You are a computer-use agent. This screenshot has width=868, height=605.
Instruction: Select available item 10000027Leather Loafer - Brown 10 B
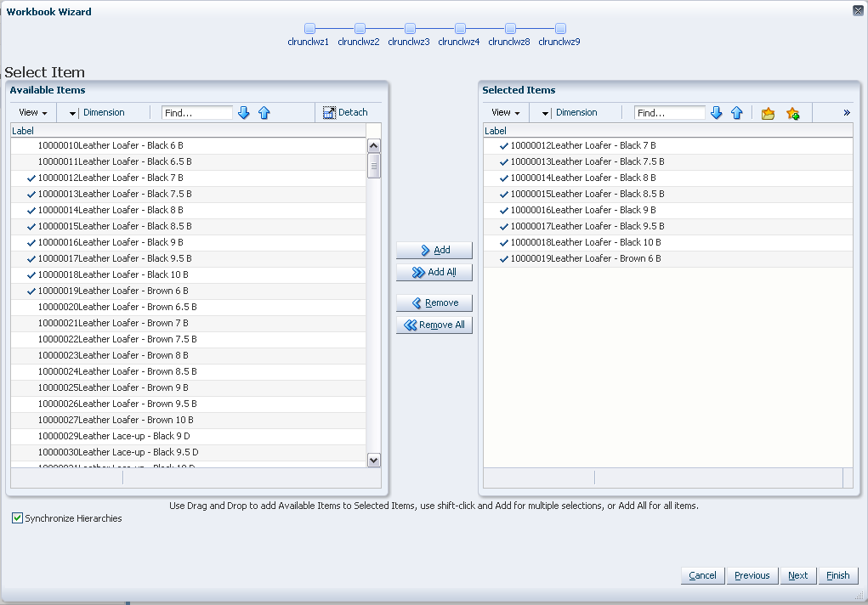click(x=188, y=420)
